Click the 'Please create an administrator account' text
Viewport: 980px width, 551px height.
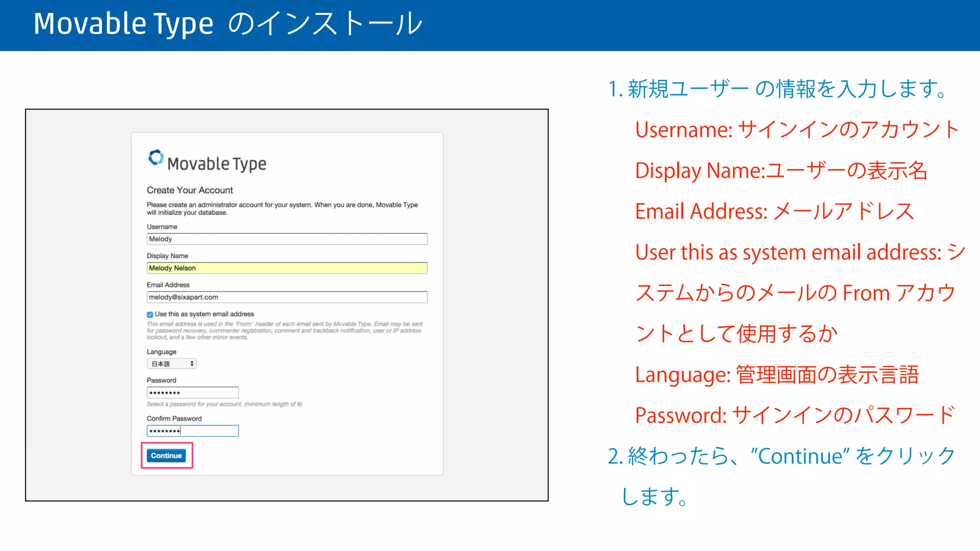282,209
